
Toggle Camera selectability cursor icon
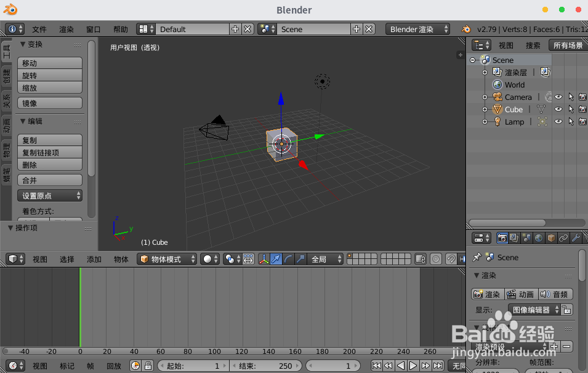click(571, 97)
